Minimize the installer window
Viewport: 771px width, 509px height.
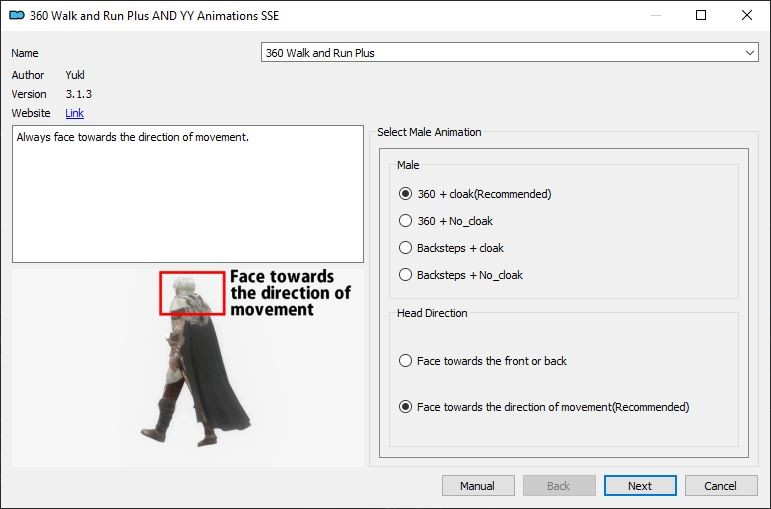coord(656,15)
